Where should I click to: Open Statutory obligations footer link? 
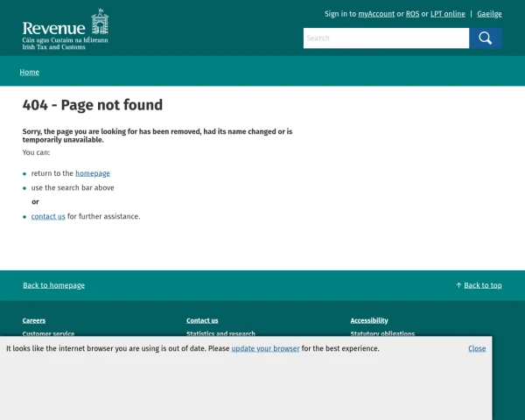(x=382, y=333)
